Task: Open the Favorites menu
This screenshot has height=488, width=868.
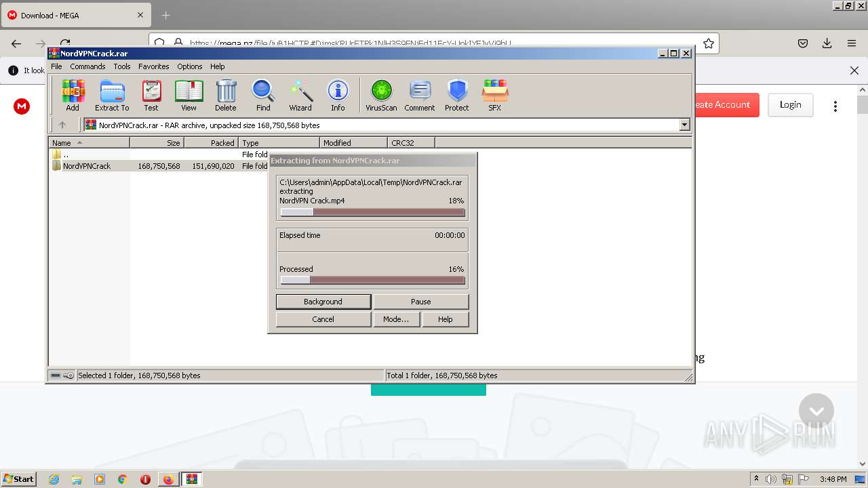Action: click(154, 66)
